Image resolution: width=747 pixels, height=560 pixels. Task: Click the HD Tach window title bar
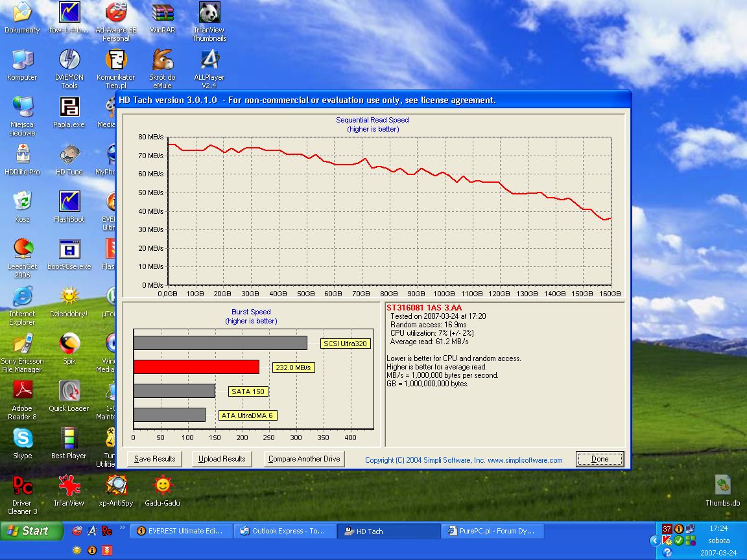coord(373,100)
